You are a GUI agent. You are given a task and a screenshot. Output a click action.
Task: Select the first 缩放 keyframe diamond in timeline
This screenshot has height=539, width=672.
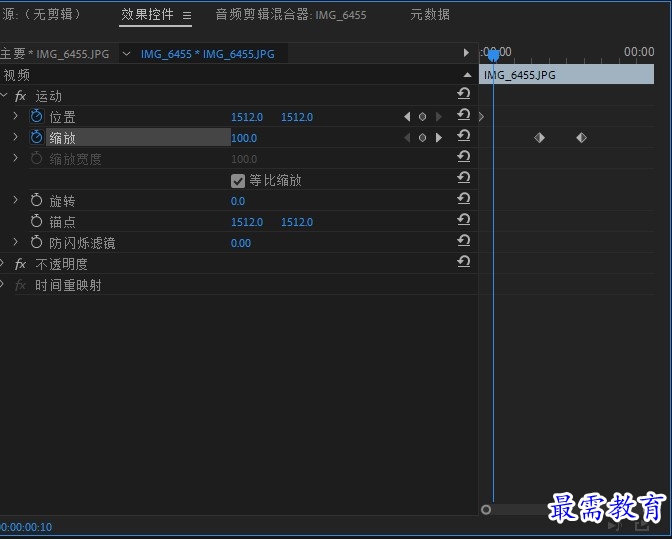[x=539, y=138]
